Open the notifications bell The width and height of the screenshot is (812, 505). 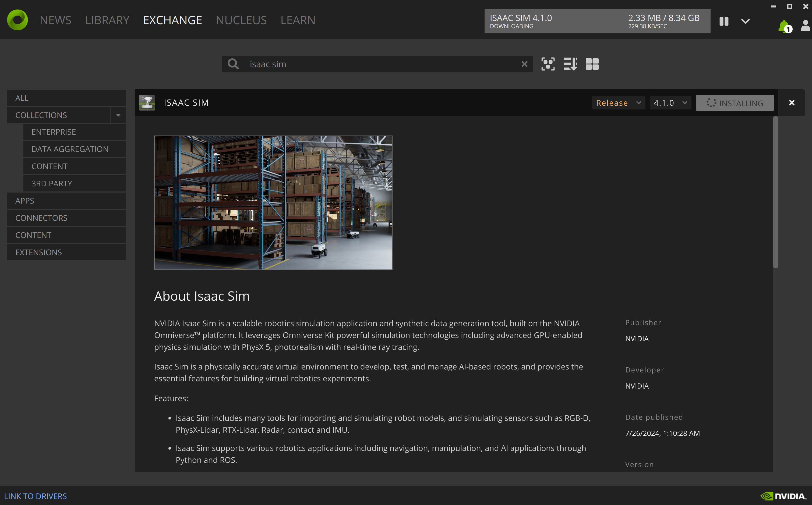click(x=783, y=26)
